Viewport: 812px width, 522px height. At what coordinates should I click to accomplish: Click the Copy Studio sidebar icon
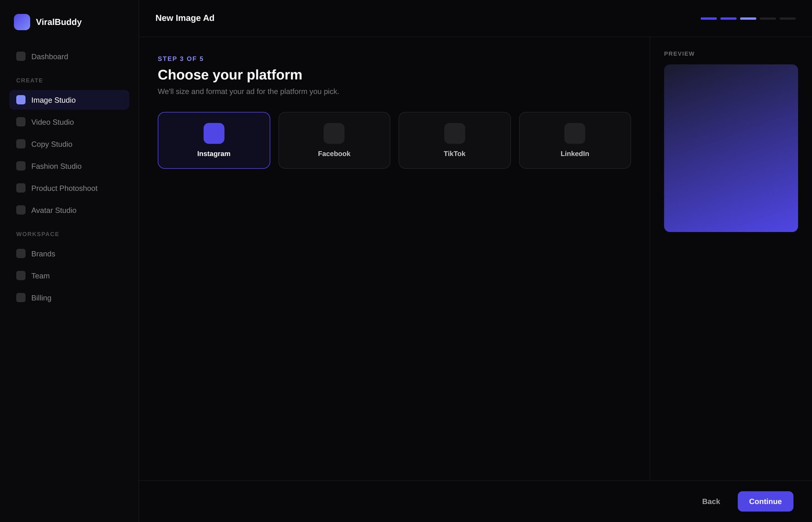click(21, 144)
